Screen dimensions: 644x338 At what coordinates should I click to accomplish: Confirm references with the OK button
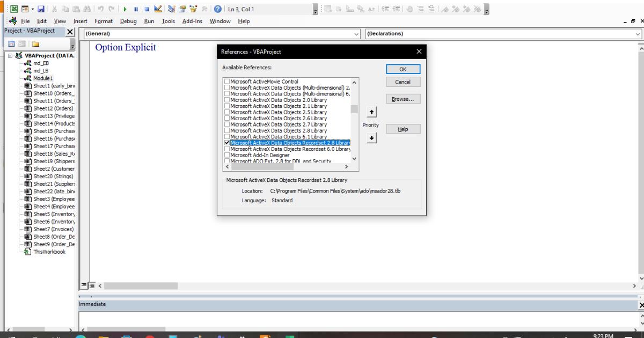click(x=402, y=69)
